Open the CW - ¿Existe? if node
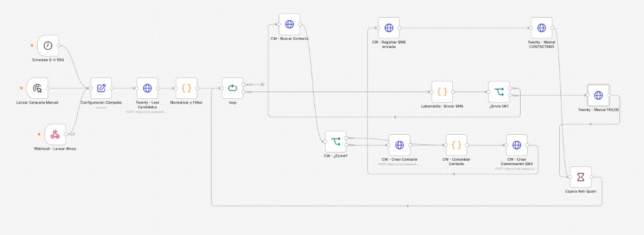The height and width of the screenshot is (235, 644). click(336, 142)
